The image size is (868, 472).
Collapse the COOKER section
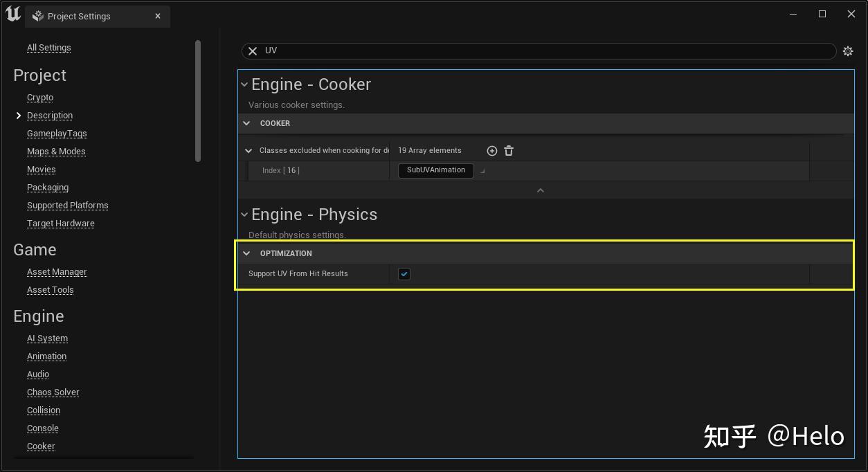click(x=246, y=123)
